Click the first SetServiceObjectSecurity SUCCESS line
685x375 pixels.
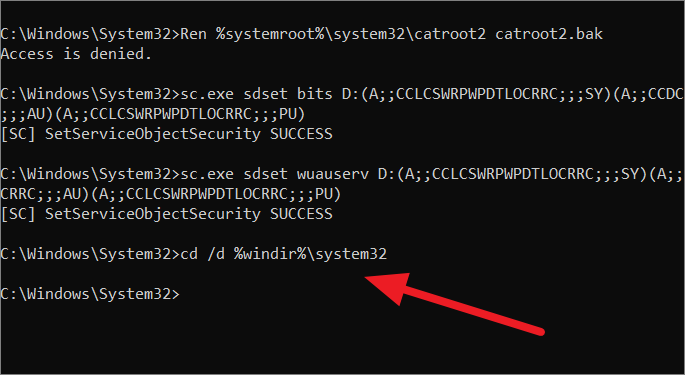tap(166, 134)
